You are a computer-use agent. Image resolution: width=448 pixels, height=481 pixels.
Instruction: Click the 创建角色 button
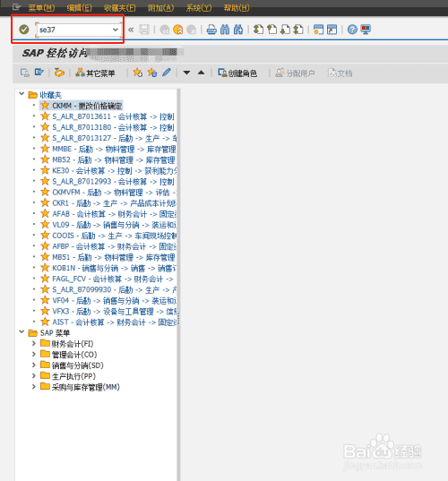tap(237, 73)
